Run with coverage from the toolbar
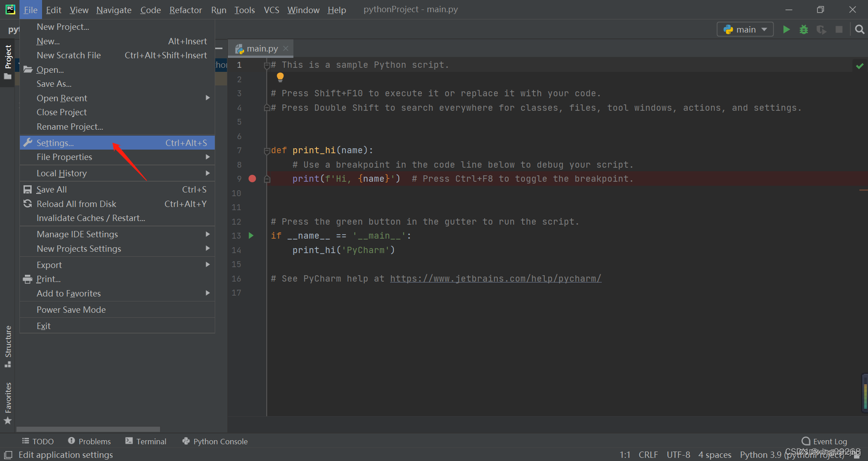This screenshot has width=868, height=461. coord(821,29)
